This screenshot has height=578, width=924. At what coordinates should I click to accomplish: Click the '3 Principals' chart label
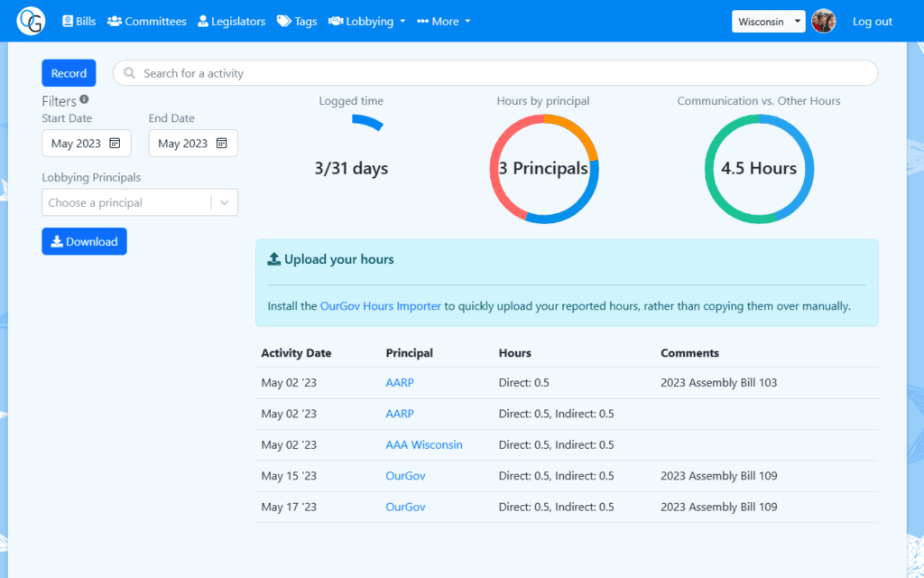(x=543, y=169)
